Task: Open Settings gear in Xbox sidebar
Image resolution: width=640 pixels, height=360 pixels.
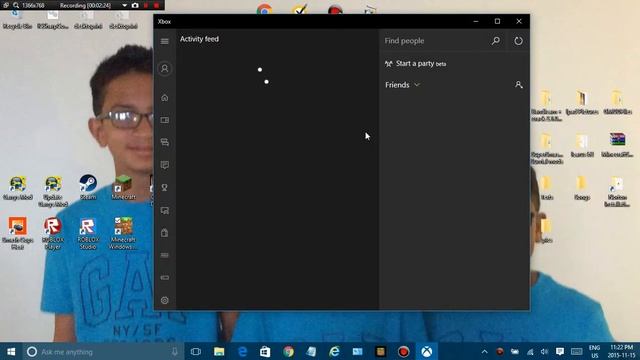Action: 164,300
